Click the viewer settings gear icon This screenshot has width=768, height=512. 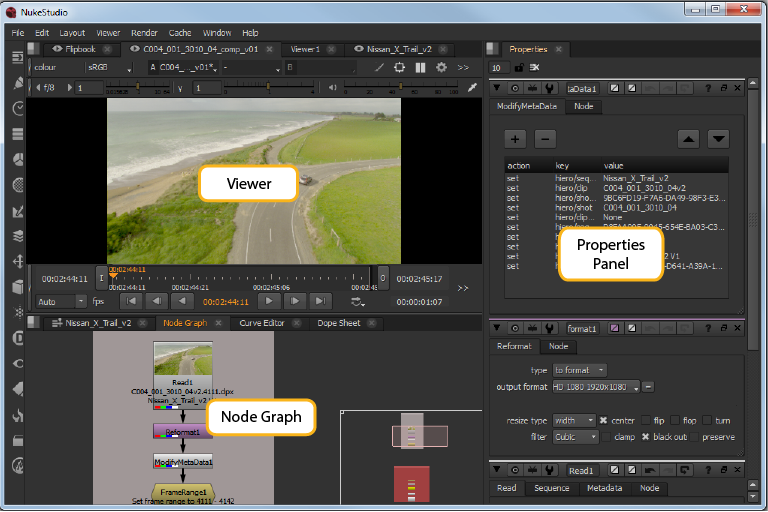pos(441,67)
